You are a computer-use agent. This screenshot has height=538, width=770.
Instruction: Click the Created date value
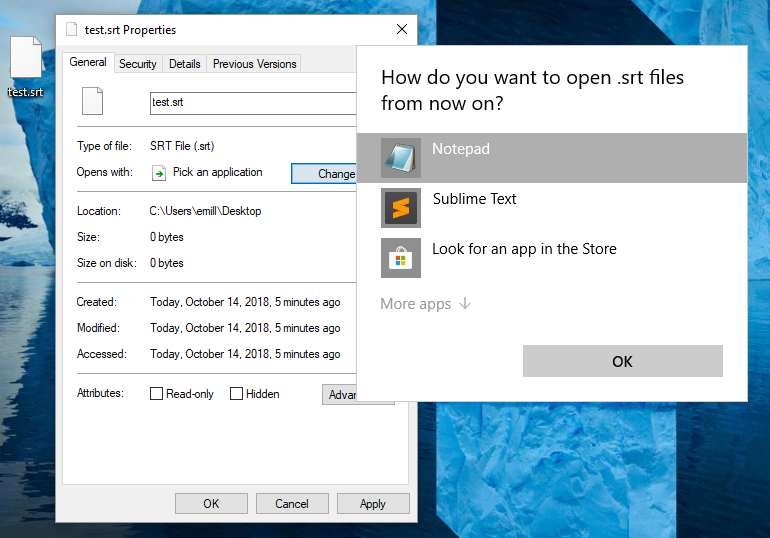(245, 302)
